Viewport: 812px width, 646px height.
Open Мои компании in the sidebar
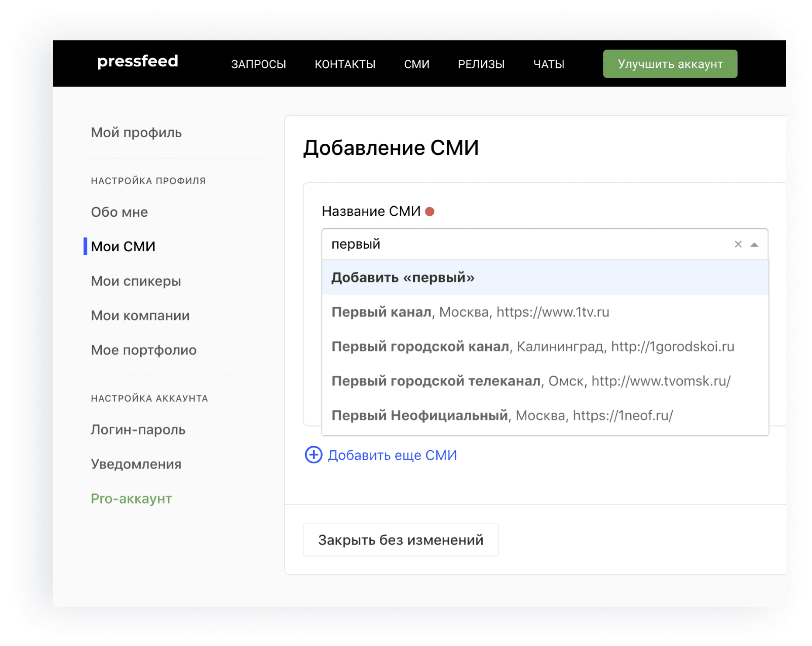[140, 316]
